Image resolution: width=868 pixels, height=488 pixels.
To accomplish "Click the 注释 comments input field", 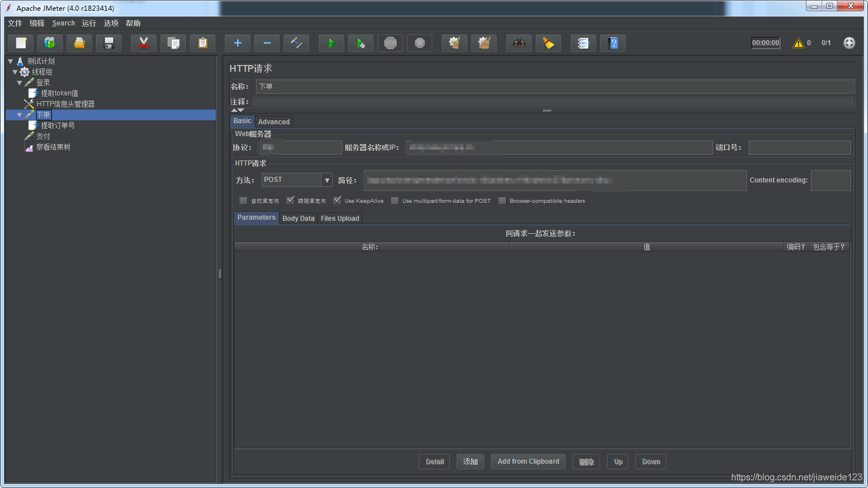I will pyautogui.click(x=553, y=102).
